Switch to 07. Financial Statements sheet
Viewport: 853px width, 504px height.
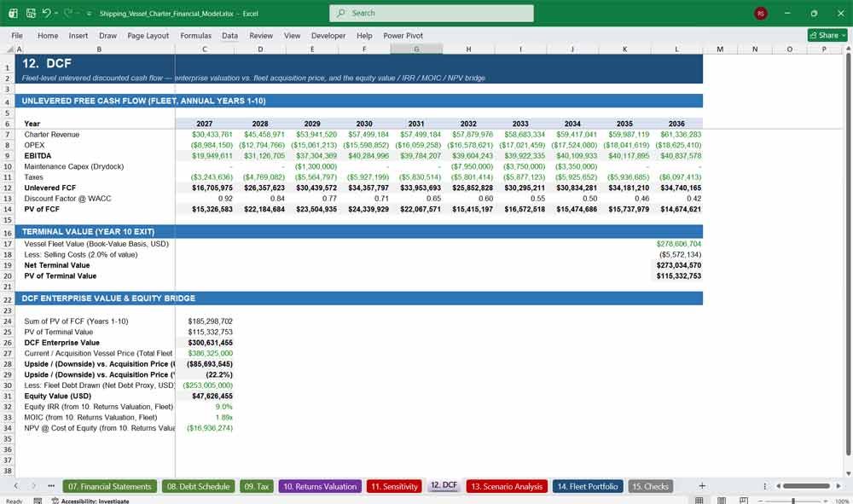[x=110, y=487]
